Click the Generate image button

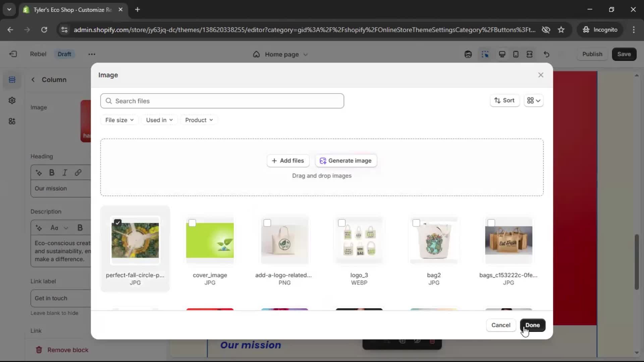coord(346,161)
